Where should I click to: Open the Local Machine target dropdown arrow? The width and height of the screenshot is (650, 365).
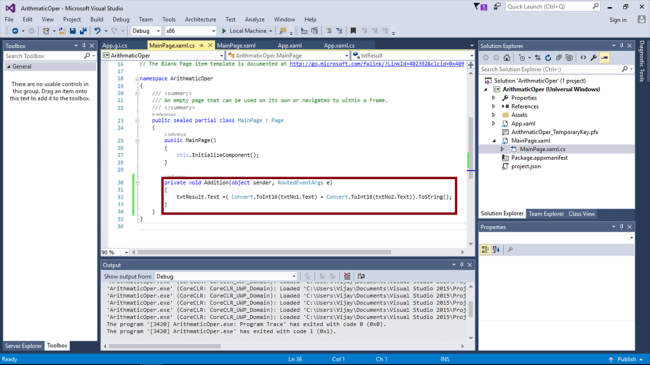pos(271,31)
